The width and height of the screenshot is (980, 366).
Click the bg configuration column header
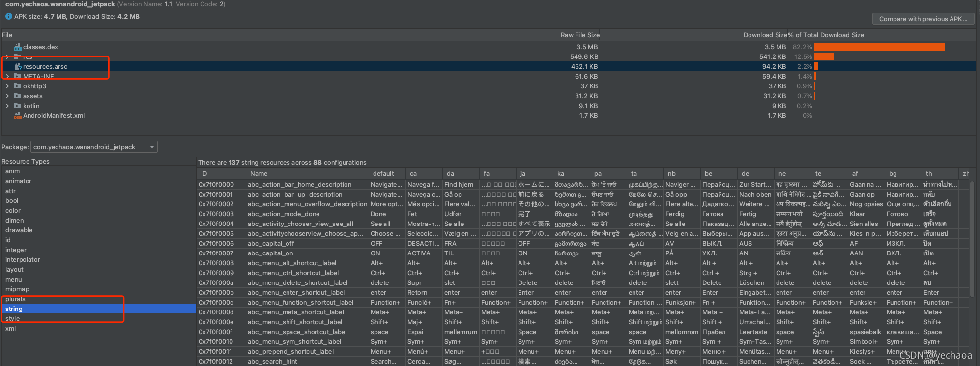[x=903, y=174]
